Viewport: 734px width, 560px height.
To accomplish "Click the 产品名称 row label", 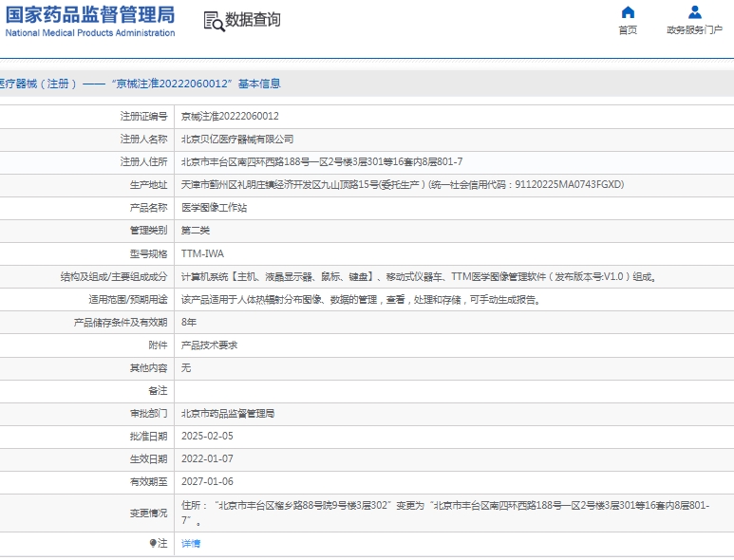I will [x=148, y=207].
